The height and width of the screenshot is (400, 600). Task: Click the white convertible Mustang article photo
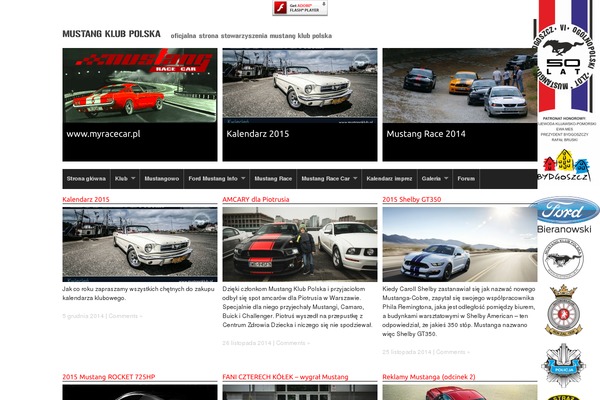pos(140,245)
